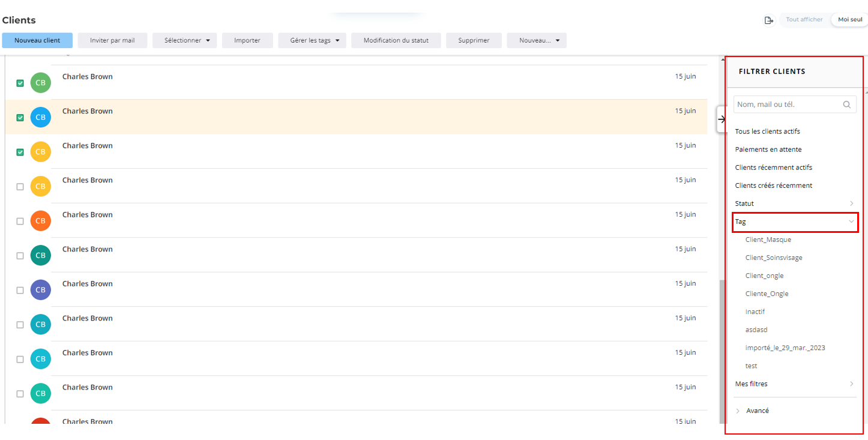Click the export clients icon
The height and width of the screenshot is (440, 868).
769,20
